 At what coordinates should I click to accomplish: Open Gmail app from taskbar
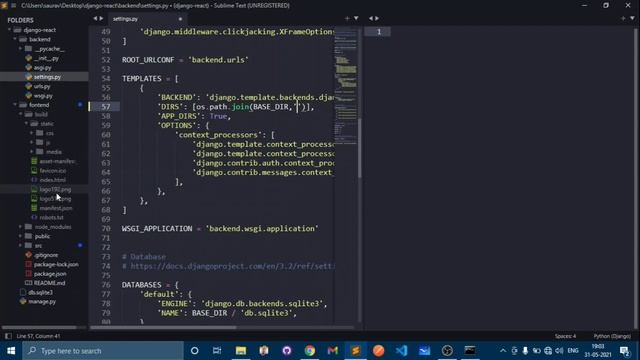(x=333, y=351)
